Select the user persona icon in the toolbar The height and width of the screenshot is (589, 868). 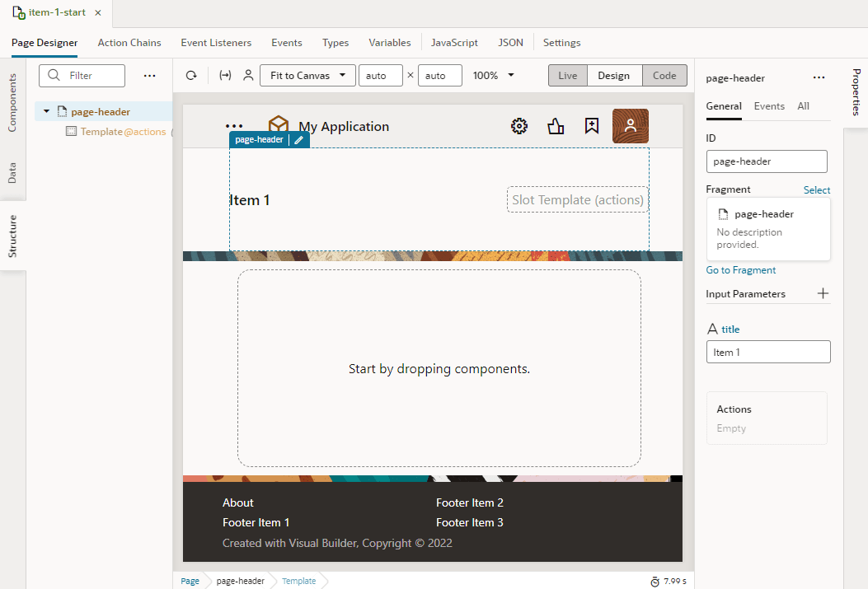pyautogui.click(x=248, y=75)
